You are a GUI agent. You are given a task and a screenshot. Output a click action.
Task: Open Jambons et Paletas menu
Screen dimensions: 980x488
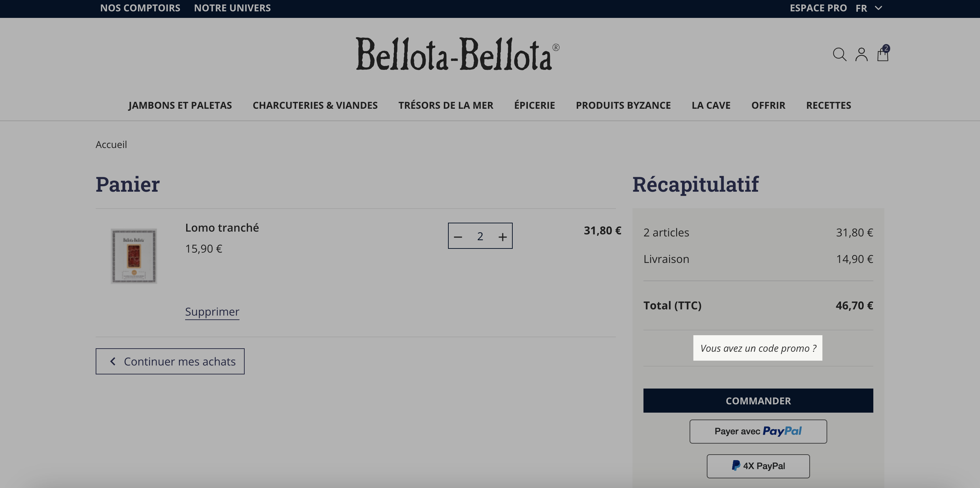click(x=180, y=105)
